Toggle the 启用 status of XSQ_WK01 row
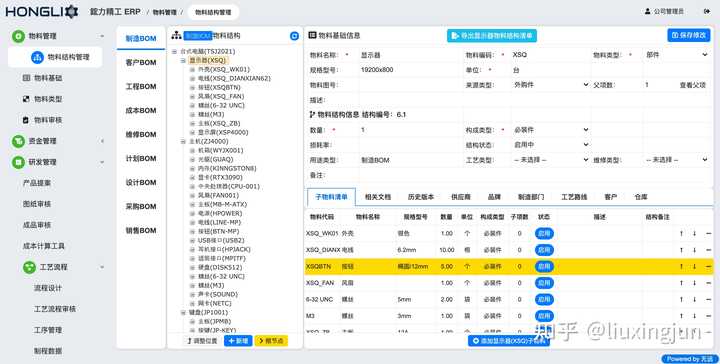 544,234
